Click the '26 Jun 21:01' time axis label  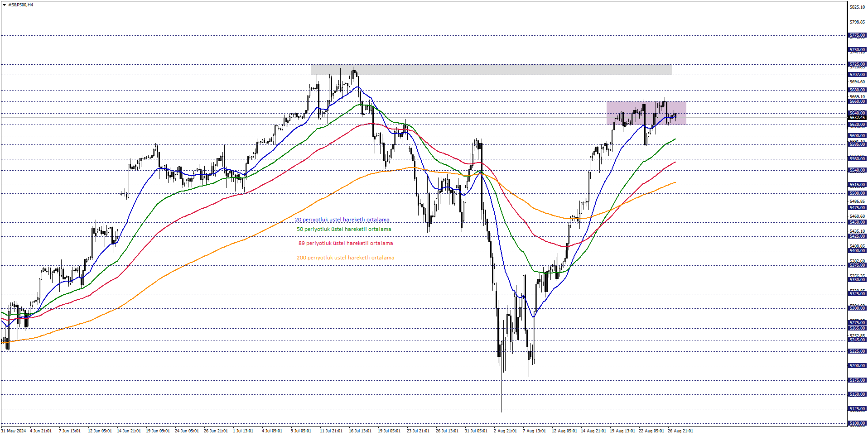point(216,431)
